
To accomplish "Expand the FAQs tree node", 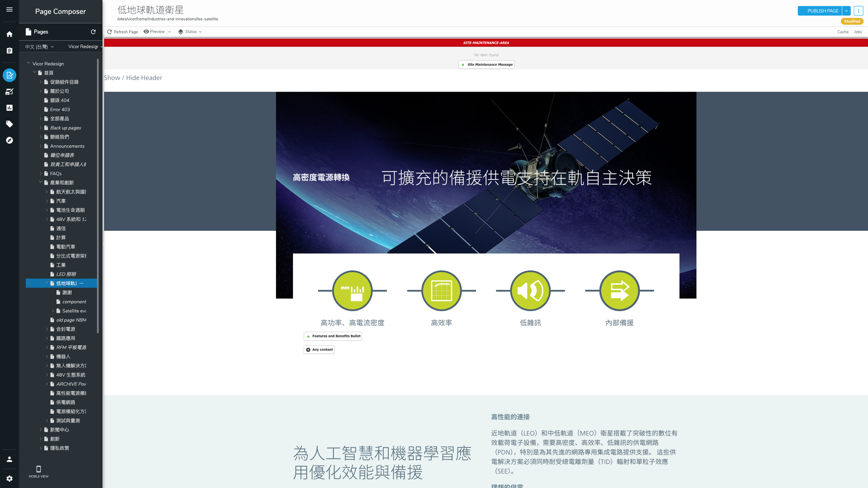I will (41, 174).
